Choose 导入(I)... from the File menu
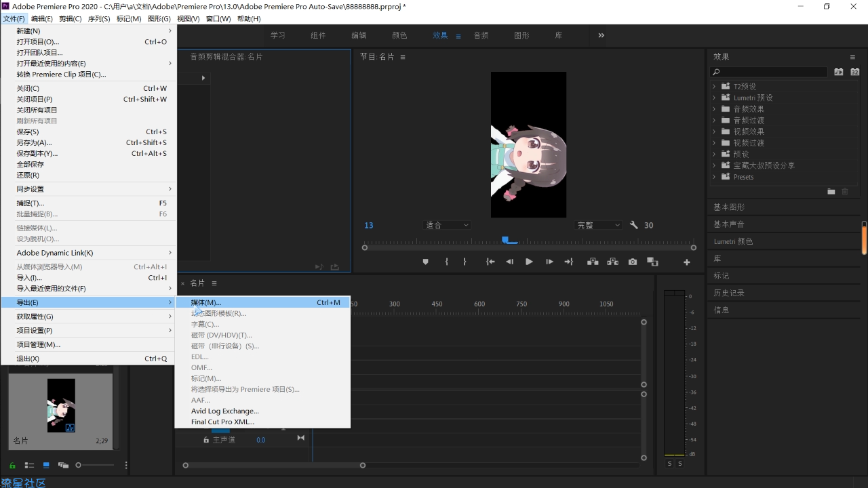Viewport: 868px width, 488px height. tap(88, 277)
